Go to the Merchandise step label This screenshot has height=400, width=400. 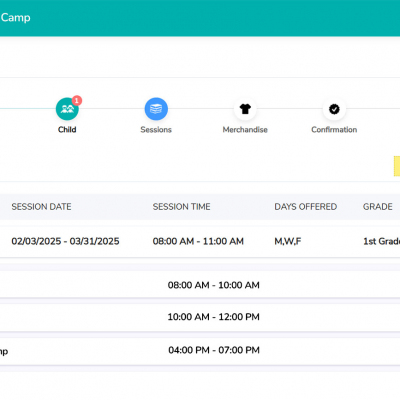pyautogui.click(x=245, y=130)
